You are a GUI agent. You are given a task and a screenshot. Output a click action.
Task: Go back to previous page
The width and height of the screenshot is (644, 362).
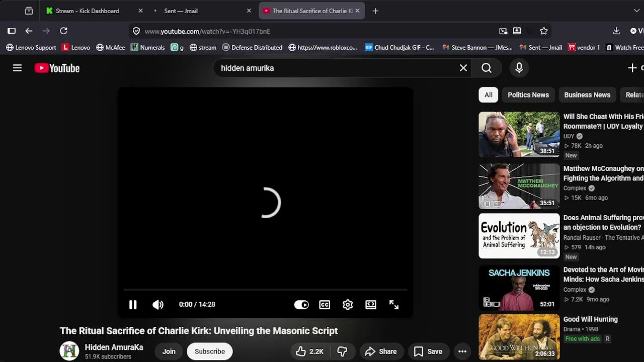[29, 31]
